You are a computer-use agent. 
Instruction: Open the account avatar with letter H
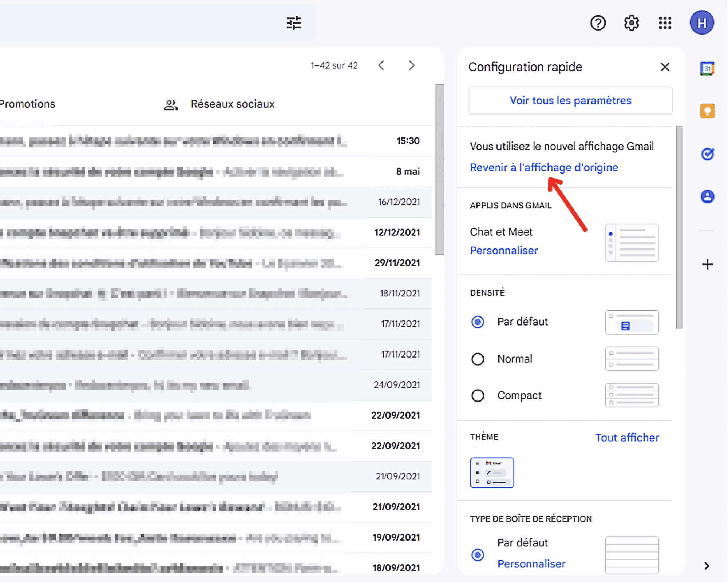[702, 23]
